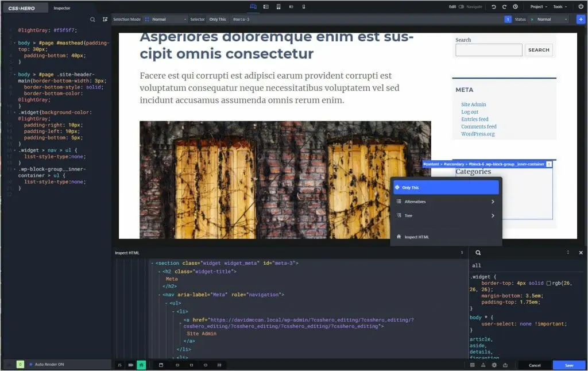
Task: Click the undo arrow icon
Action: (x=493, y=6)
